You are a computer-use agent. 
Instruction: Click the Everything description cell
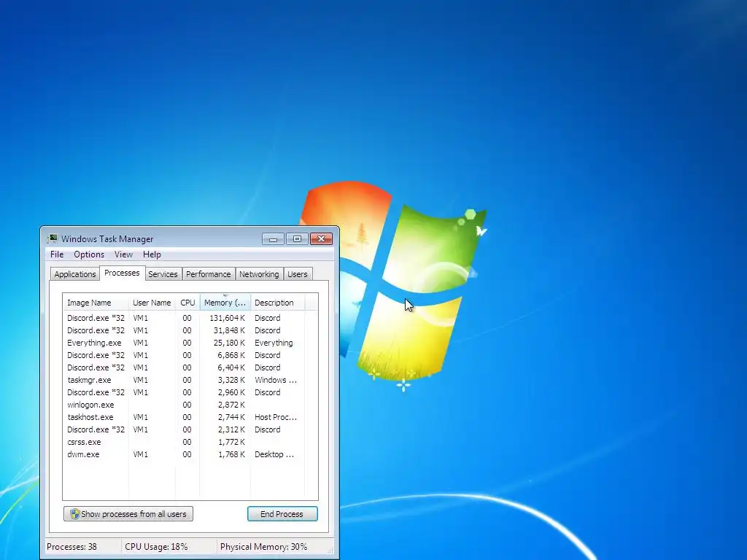pyautogui.click(x=274, y=343)
